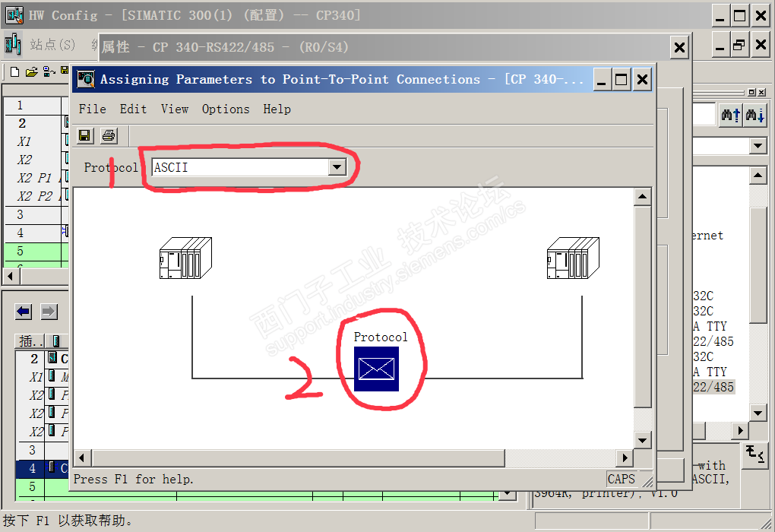Click the rack table scroll-left arrow
Screen dimensions: 775x532
(11, 276)
